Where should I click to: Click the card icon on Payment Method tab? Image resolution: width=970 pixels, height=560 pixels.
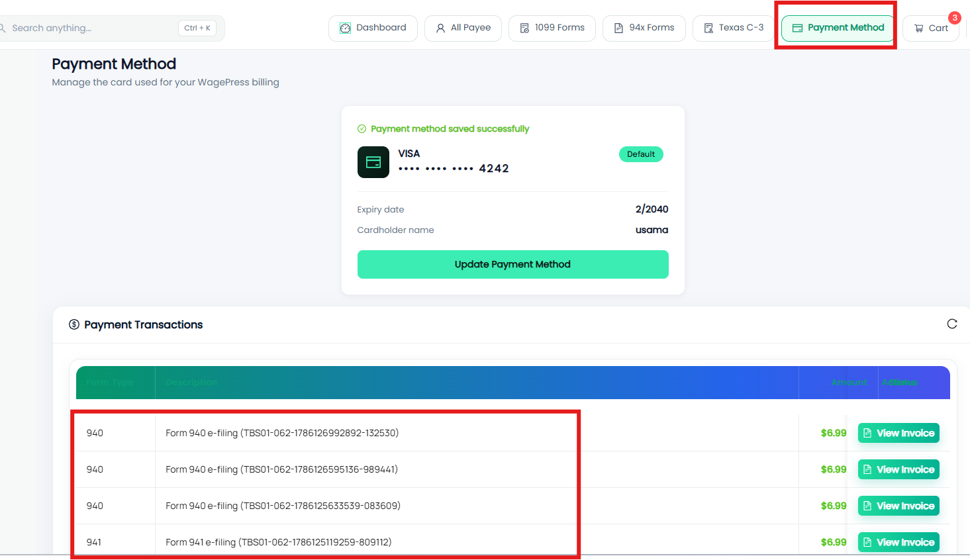[x=797, y=28]
